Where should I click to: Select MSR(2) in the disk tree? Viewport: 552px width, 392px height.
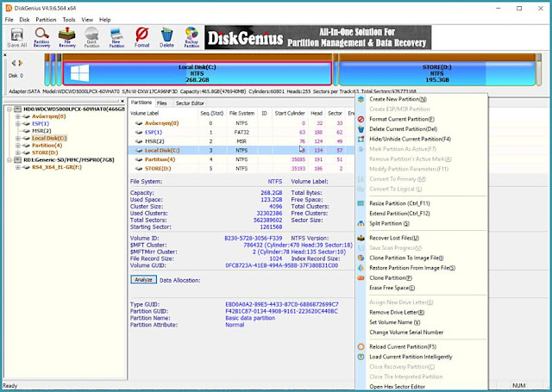pos(41,131)
